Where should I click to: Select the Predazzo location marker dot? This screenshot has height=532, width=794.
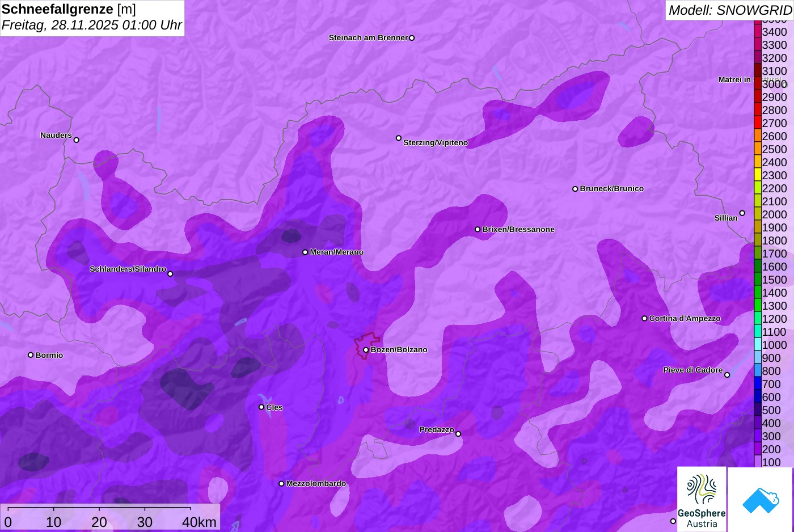458,434
